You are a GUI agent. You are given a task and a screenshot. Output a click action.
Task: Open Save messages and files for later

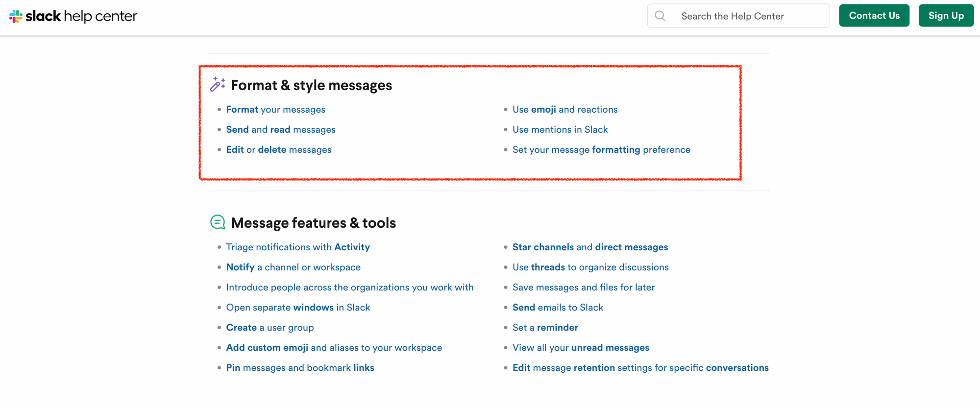(584, 287)
